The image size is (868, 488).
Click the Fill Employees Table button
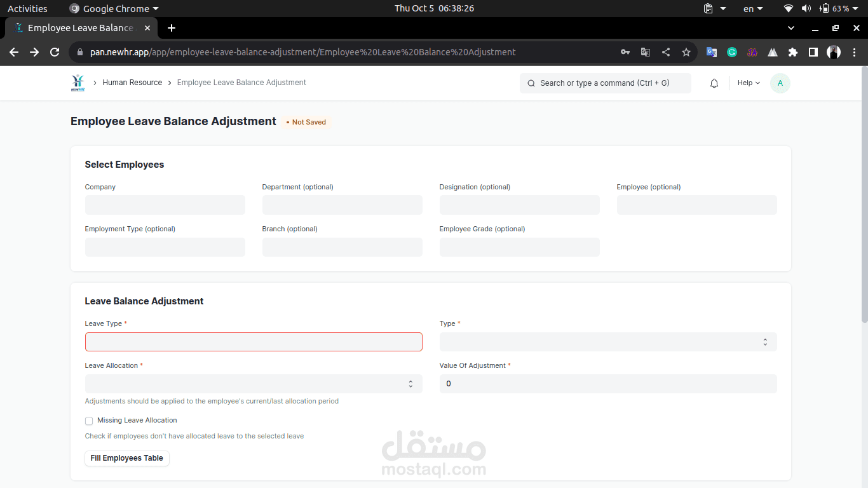(x=127, y=458)
